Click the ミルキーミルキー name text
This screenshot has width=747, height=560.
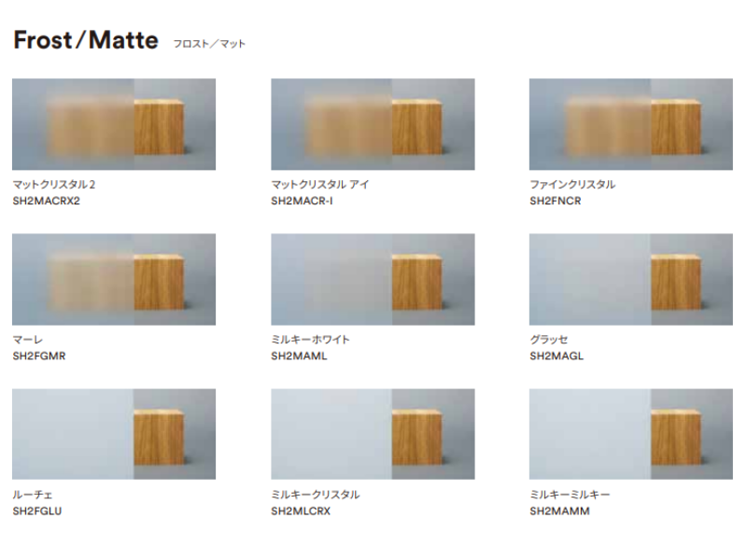[x=570, y=495]
